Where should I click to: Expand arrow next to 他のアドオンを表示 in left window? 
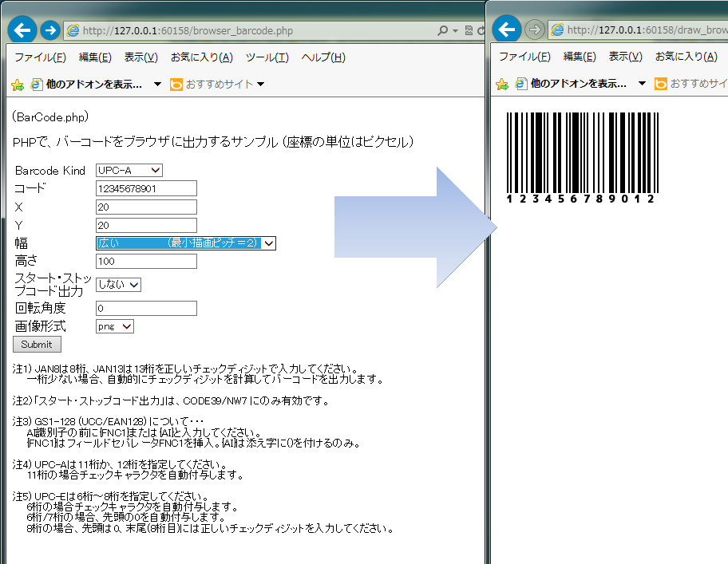click(x=157, y=85)
